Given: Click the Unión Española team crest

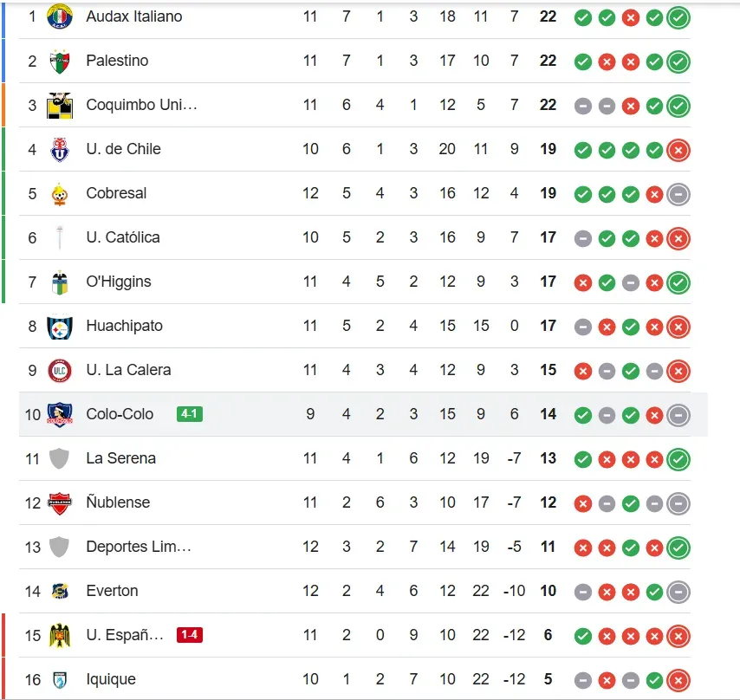Looking at the screenshot, I should [59, 635].
